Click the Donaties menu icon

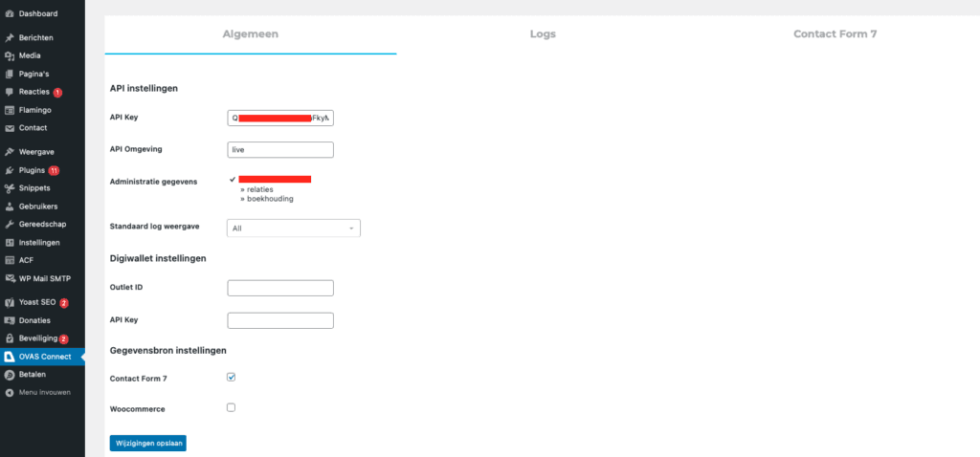coord(10,321)
